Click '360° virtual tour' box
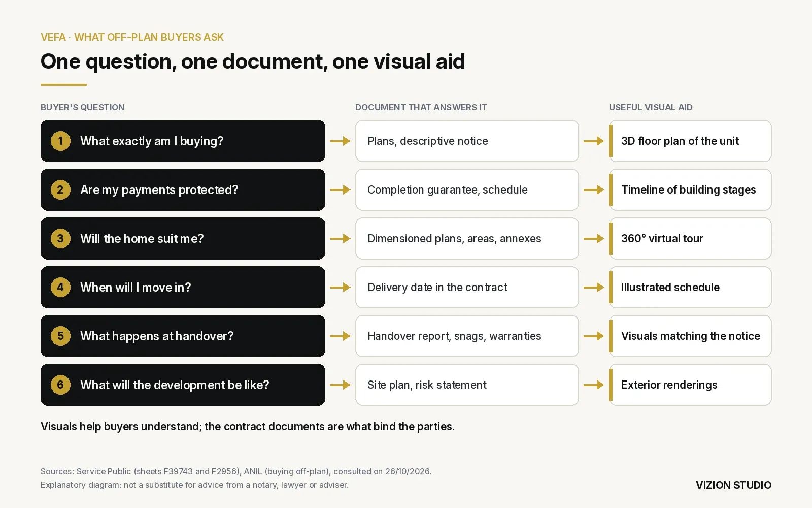 point(690,238)
